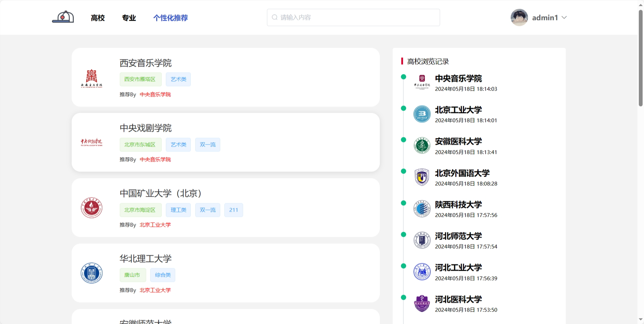Open 中央音乐学院 history entry title

click(458, 78)
